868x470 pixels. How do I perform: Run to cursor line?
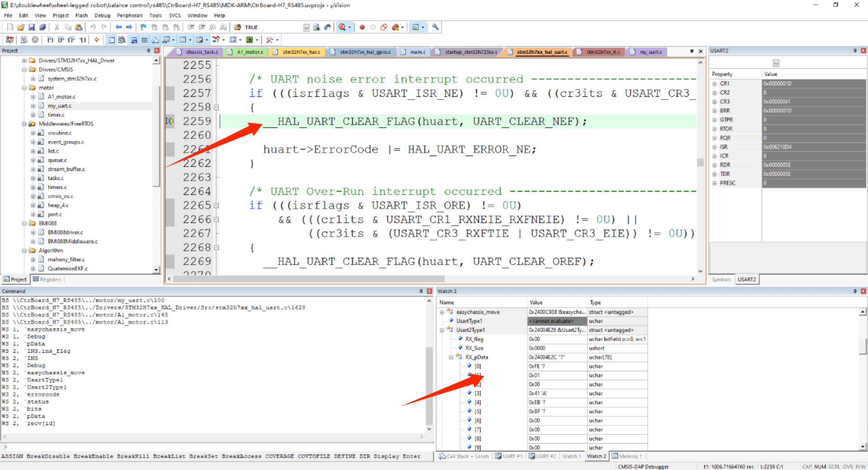[83, 40]
